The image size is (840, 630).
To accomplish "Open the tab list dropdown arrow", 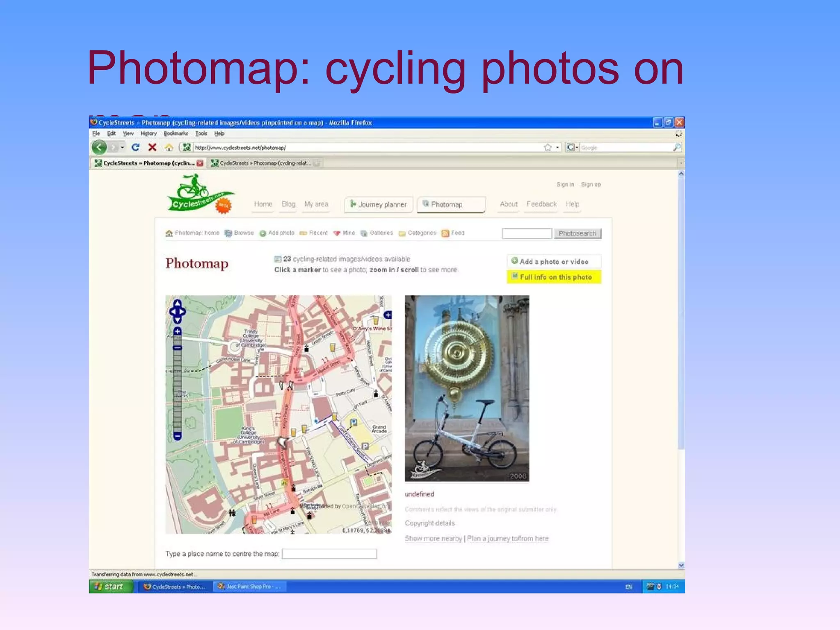I will point(681,163).
